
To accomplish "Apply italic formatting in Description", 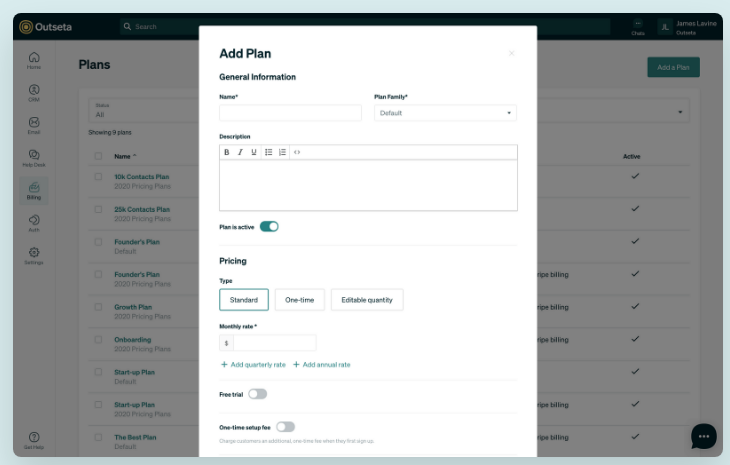I will [240, 152].
